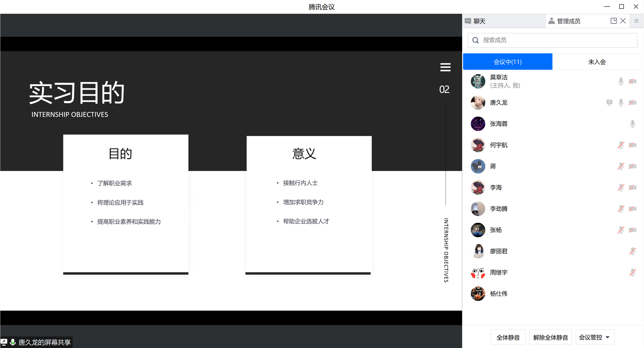
Task: Pop out the members panel window
Action: pos(614,21)
